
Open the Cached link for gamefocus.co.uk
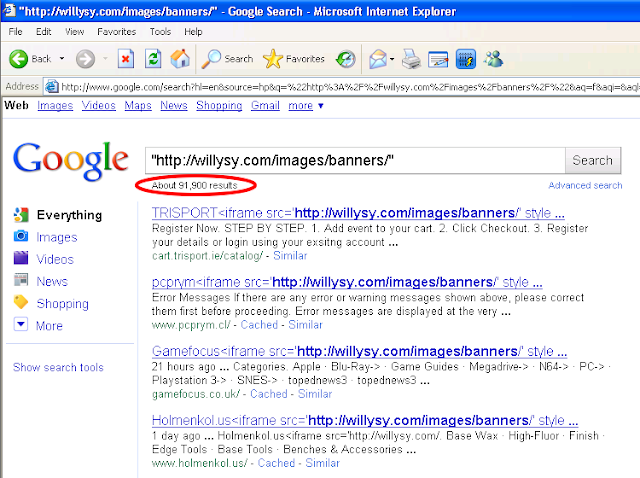[269, 394]
